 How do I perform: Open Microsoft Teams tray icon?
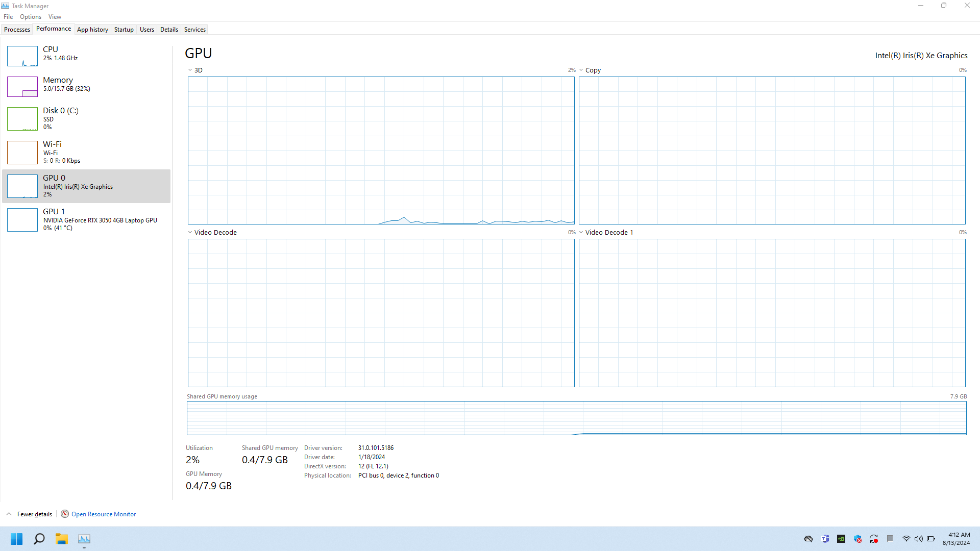825,539
